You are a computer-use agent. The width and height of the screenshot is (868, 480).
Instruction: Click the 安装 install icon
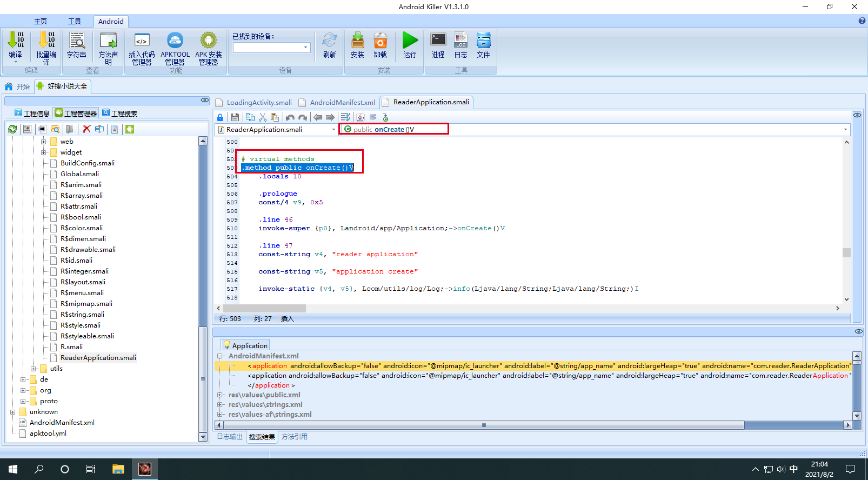[x=358, y=41]
